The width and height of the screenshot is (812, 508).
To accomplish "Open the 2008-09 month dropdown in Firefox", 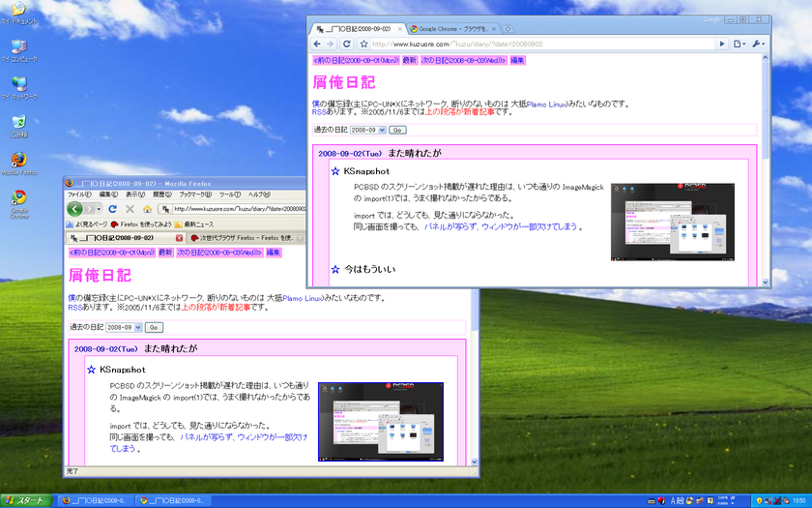I will (124, 328).
